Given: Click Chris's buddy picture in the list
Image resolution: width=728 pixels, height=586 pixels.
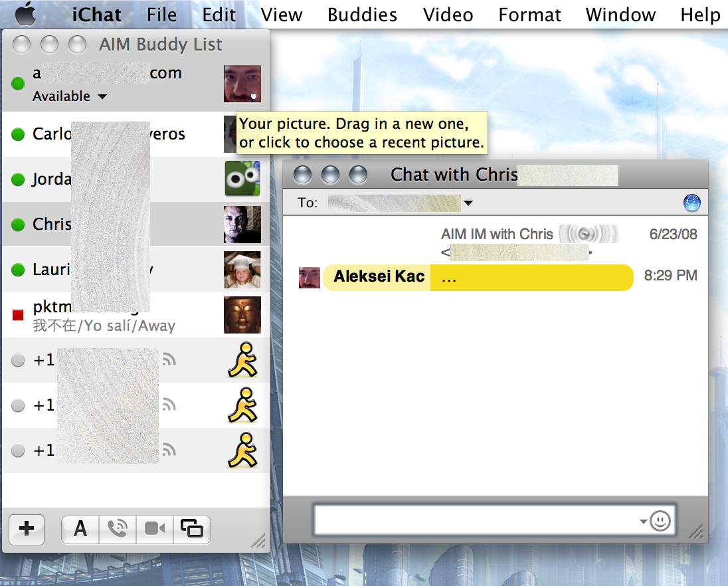Looking at the screenshot, I should [242, 225].
